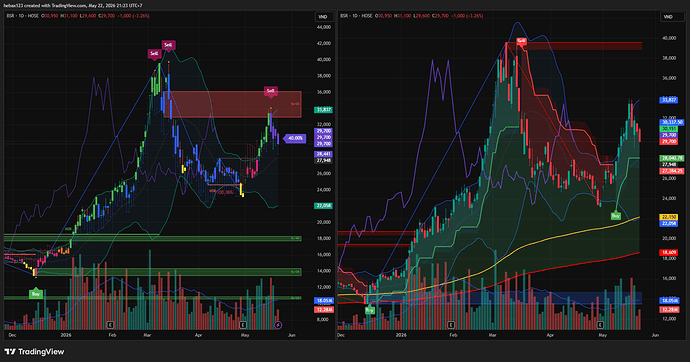Click the hebax123 created with TradingView.com header text

(x=73, y=5)
